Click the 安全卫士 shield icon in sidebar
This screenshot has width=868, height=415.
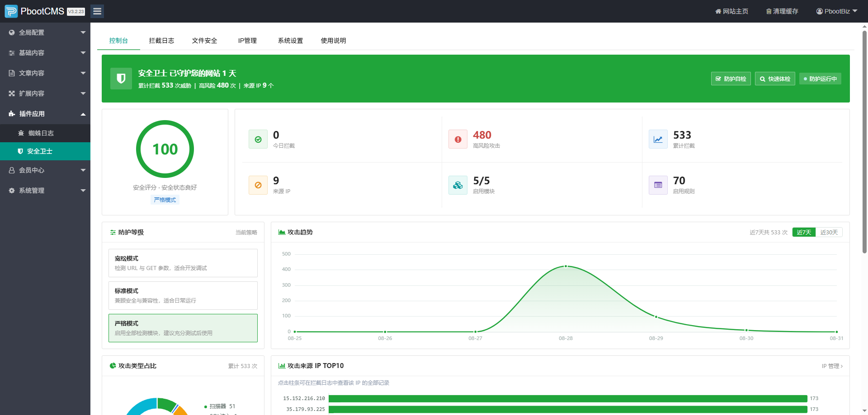click(x=20, y=151)
